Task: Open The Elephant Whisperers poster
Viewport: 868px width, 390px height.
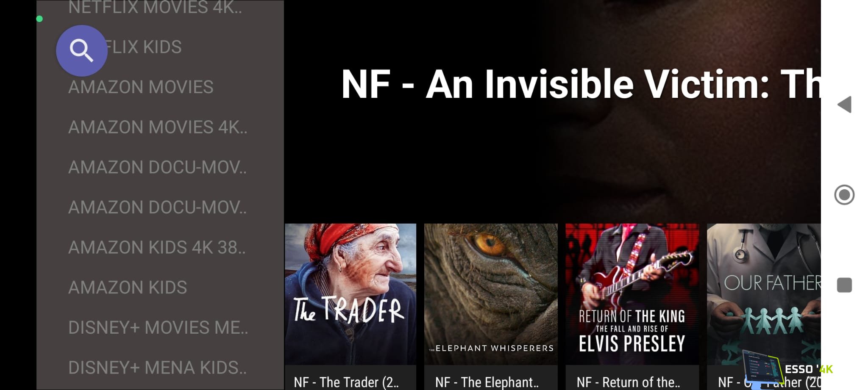Action: coord(491,294)
